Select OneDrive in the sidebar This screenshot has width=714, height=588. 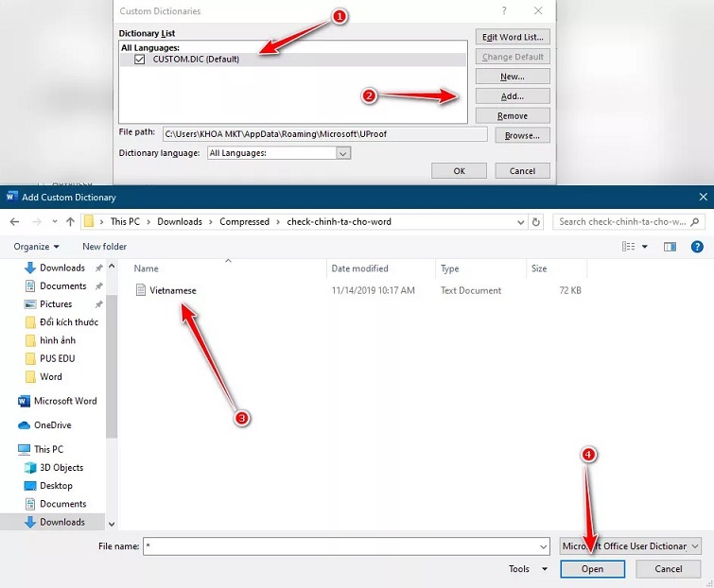(52, 425)
